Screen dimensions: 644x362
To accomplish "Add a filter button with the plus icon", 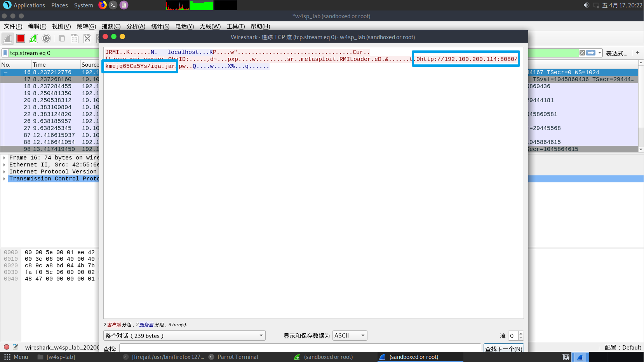I will click(x=637, y=53).
